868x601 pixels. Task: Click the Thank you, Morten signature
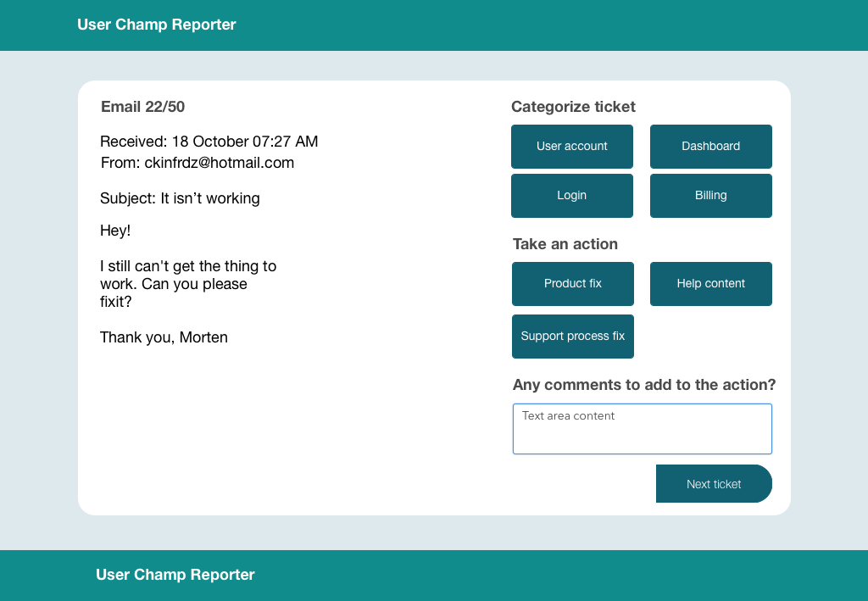pyautogui.click(x=164, y=337)
